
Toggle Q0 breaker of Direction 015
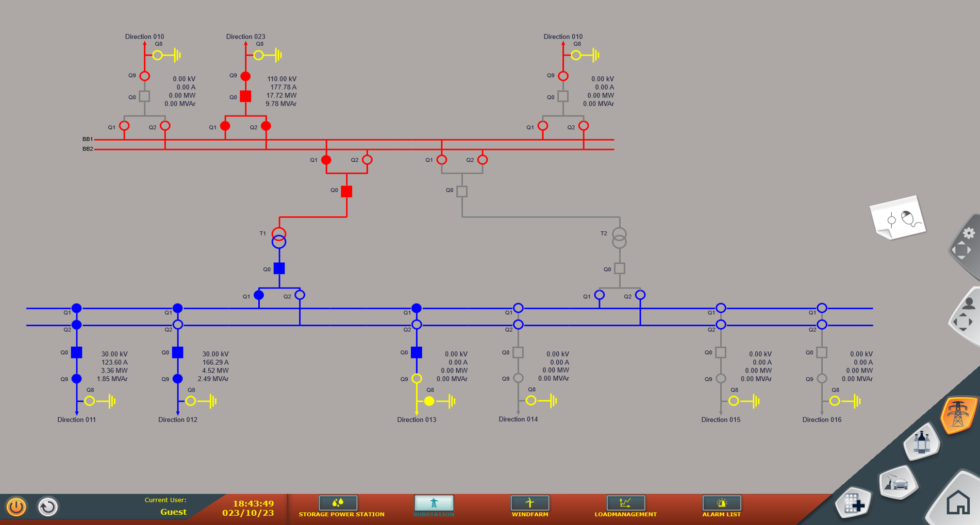tap(721, 352)
